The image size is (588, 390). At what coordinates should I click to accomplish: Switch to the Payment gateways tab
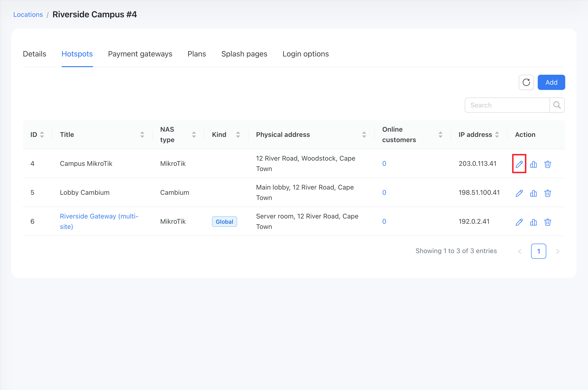tap(140, 54)
